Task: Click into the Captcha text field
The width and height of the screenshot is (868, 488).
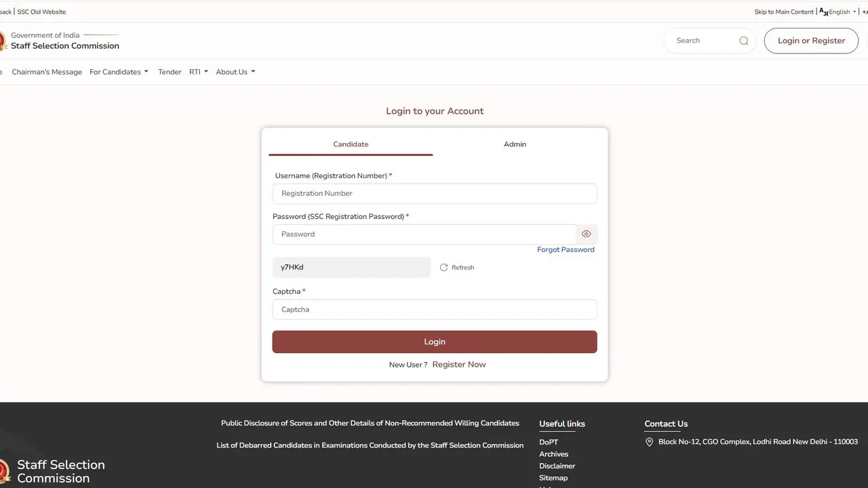Action: click(434, 310)
